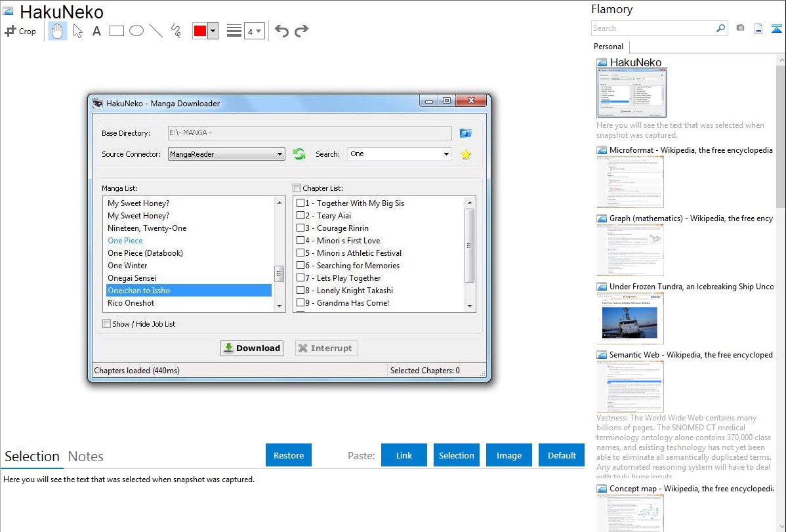Viewport: 786px width, 532px height.
Task: Click the Base Directory text field
Action: (x=310, y=133)
